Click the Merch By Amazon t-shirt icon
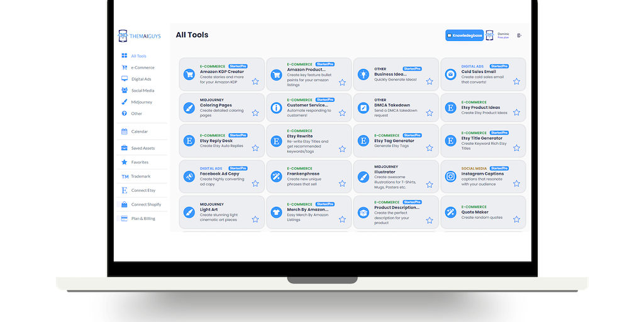 [276, 213]
